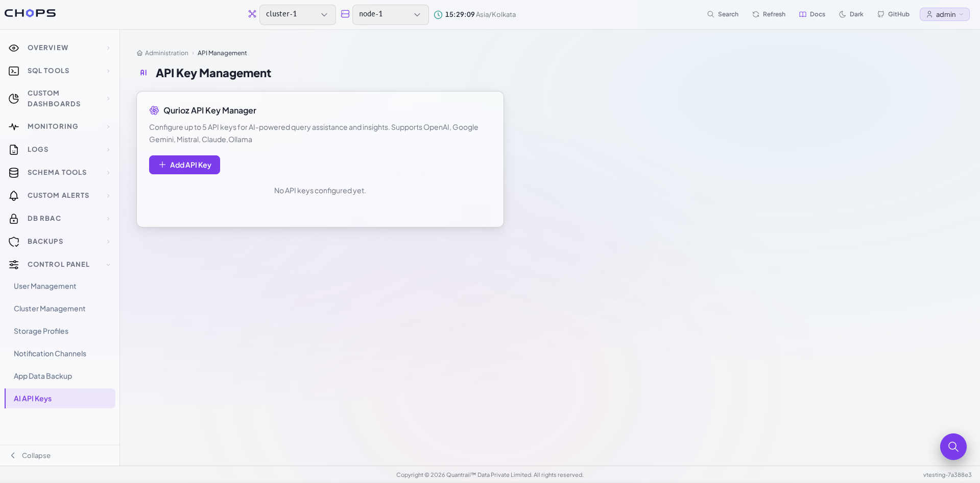Viewport: 980px width, 483px height.
Task: Click the home icon in the breadcrumb
Action: [x=139, y=53]
